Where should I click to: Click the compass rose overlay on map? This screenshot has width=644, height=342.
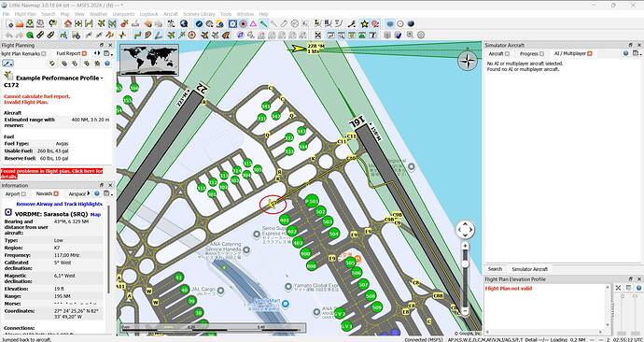click(468, 62)
